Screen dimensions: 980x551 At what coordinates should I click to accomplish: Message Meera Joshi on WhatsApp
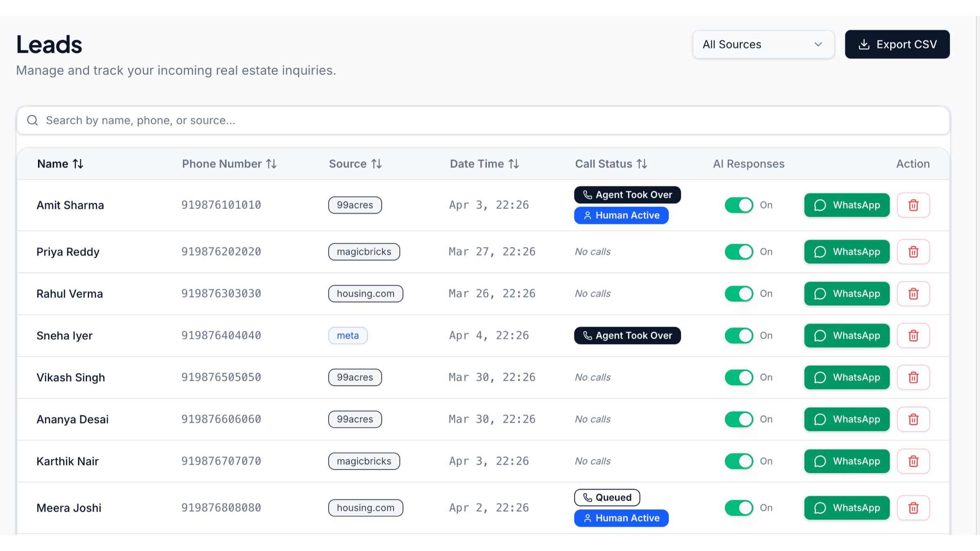point(847,508)
